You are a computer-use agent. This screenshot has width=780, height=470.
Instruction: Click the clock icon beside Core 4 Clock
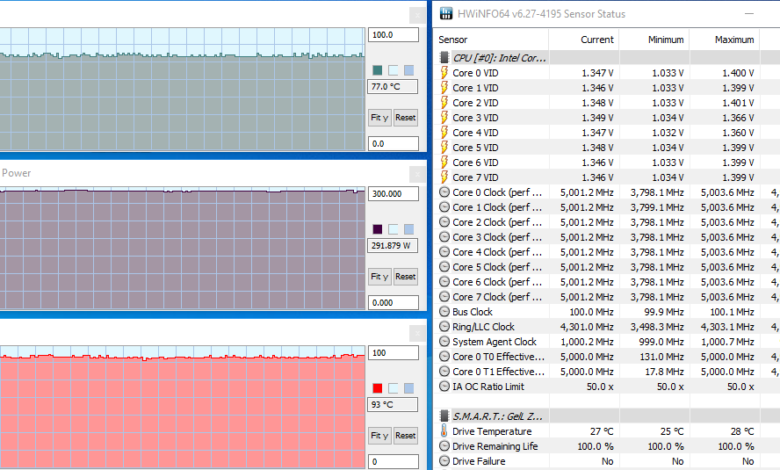444,252
